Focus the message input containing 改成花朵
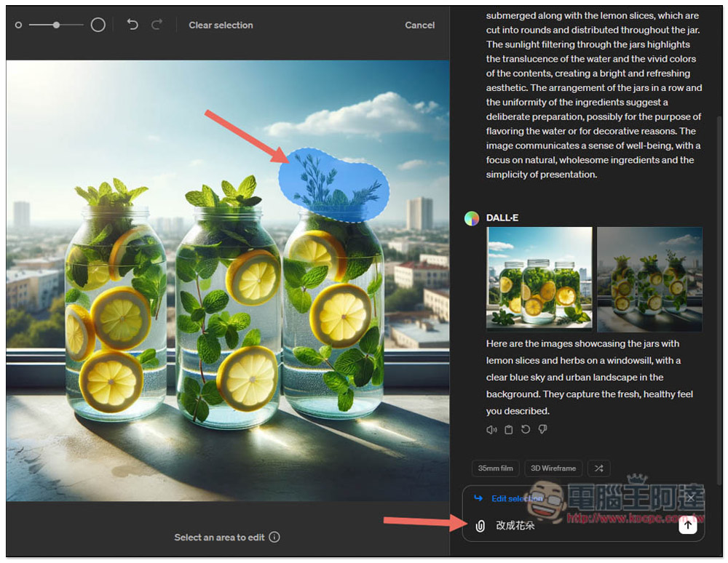 tap(582, 525)
